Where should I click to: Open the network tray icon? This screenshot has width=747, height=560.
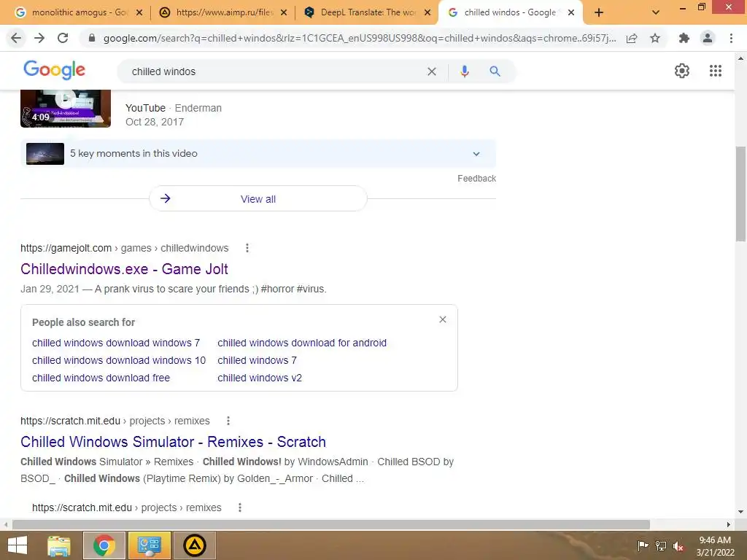click(x=661, y=545)
